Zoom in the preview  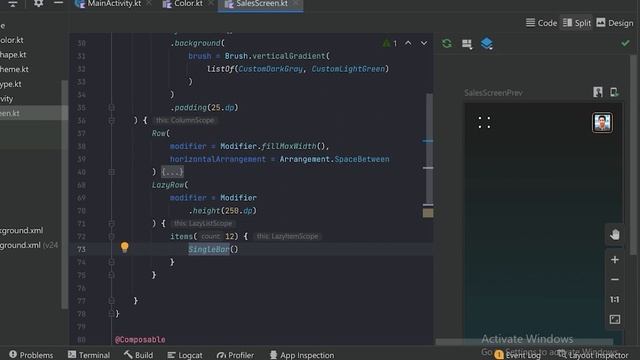(x=615, y=260)
